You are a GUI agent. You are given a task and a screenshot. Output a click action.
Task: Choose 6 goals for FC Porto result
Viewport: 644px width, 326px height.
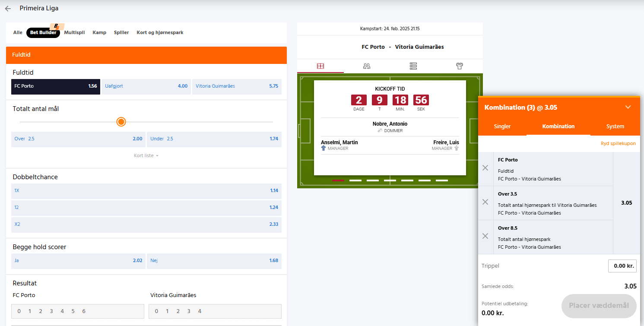coord(84,311)
